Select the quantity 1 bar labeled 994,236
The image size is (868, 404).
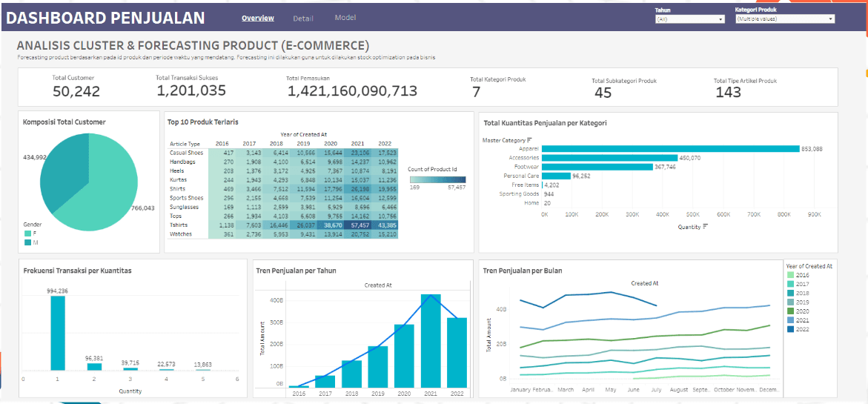point(58,333)
